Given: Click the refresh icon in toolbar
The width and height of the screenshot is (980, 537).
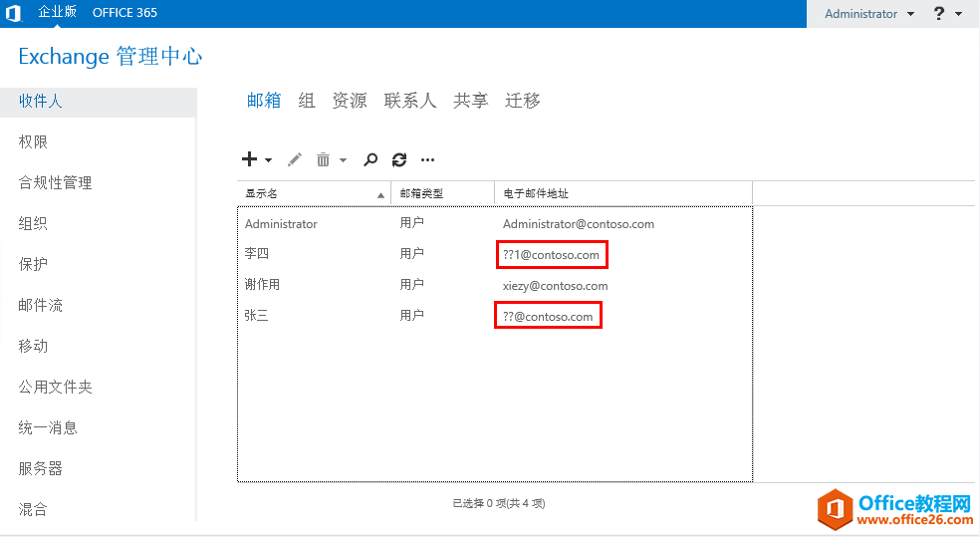Looking at the screenshot, I should point(399,159).
